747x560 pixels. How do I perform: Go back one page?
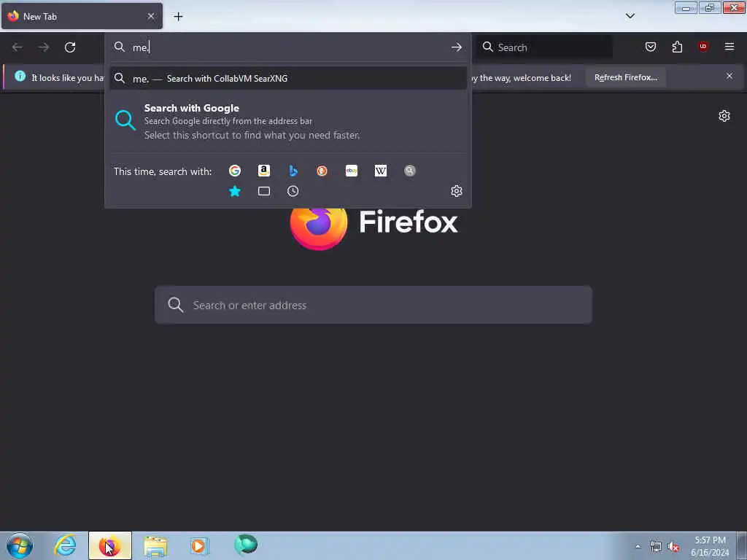pyautogui.click(x=18, y=47)
